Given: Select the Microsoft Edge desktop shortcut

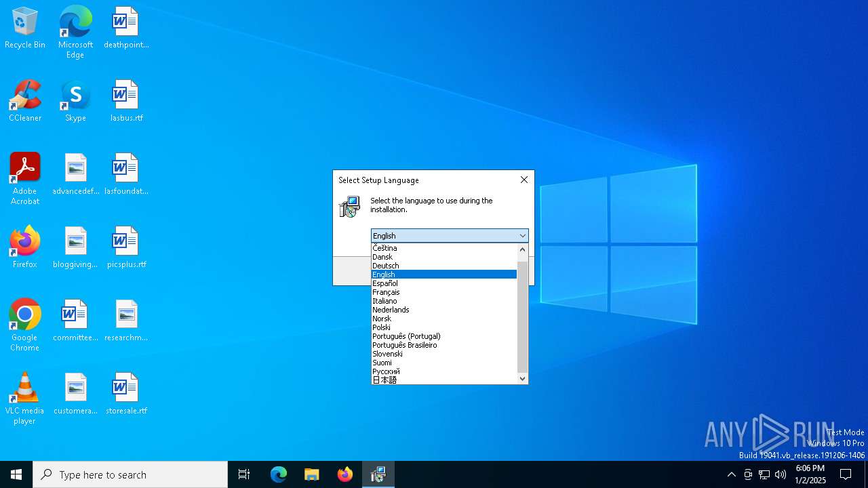Looking at the screenshot, I should (x=75, y=33).
